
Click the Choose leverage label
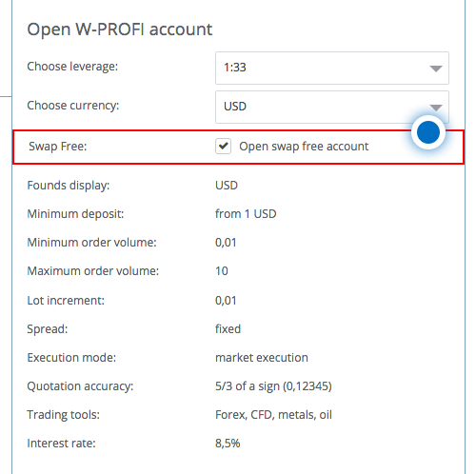(72, 67)
